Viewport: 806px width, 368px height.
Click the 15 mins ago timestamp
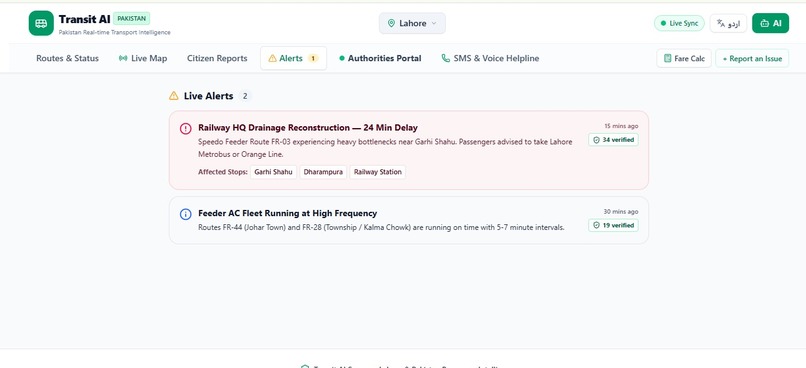pyautogui.click(x=621, y=126)
